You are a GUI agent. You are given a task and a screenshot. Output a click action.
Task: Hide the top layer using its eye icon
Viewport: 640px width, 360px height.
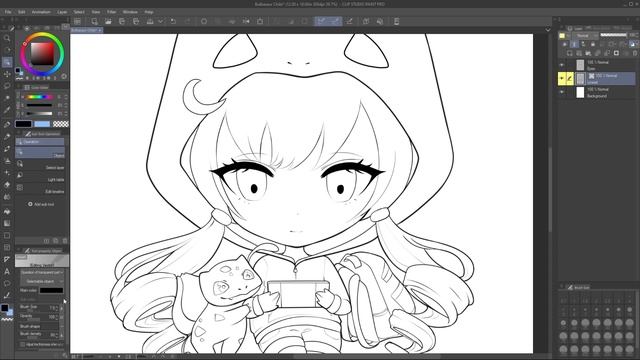click(562, 65)
